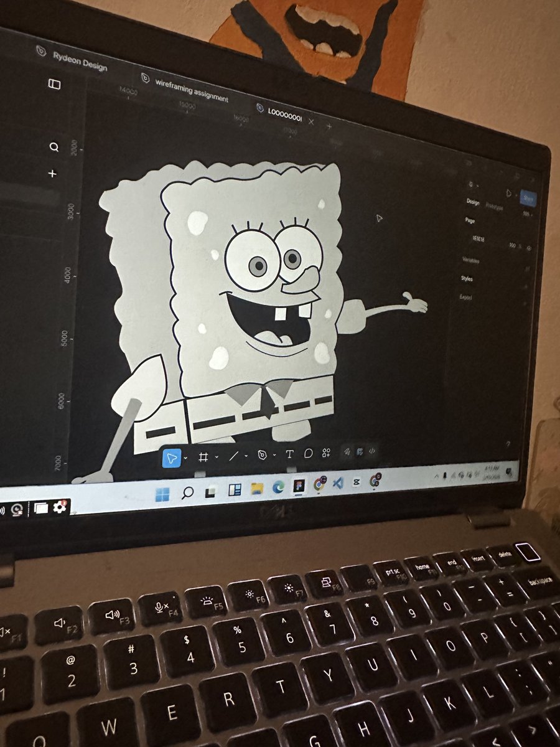Open Windows taskbar search
Viewport: 560px width, 747px height.
[x=187, y=493]
